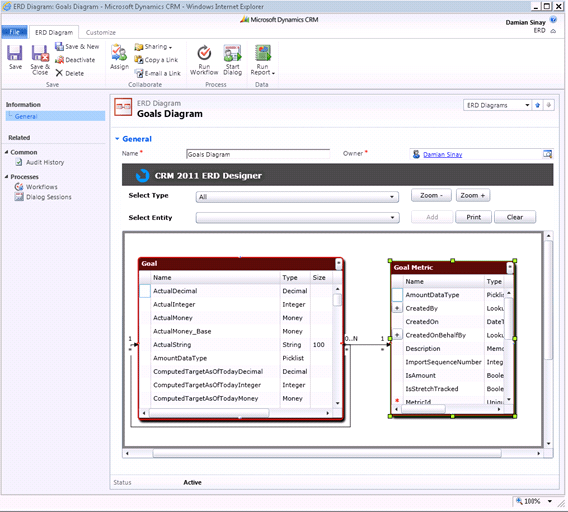Image resolution: width=568 pixels, height=512 pixels.
Task: Open the ERD Diagrams view dropdown
Action: 527,105
